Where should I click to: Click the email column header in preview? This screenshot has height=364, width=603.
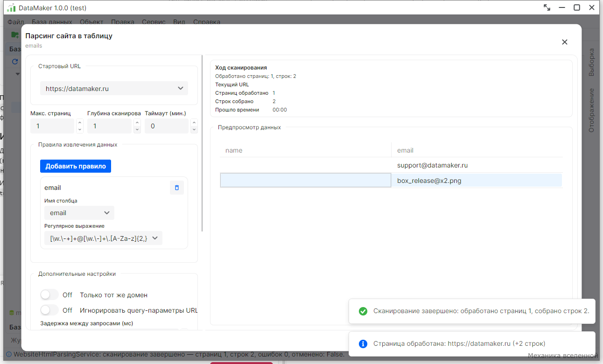[477, 150]
